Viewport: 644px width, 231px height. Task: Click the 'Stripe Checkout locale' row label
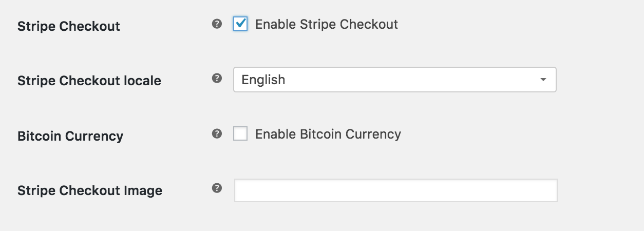[89, 81]
